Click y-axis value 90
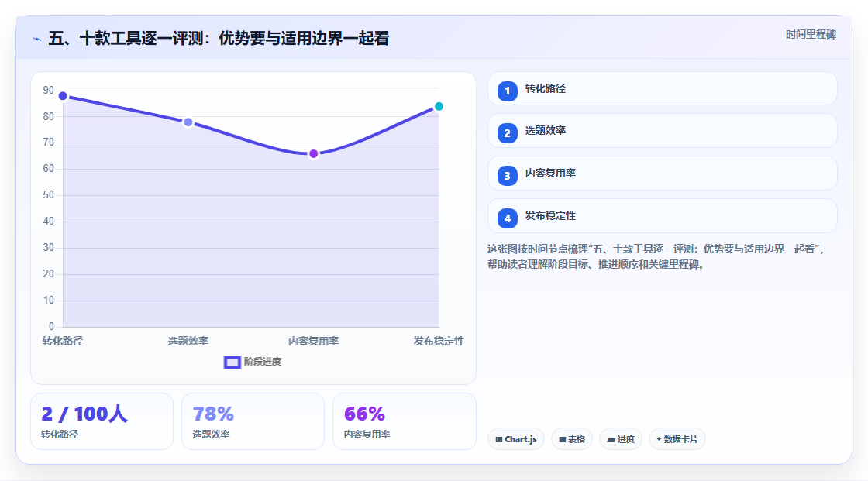 click(x=49, y=90)
